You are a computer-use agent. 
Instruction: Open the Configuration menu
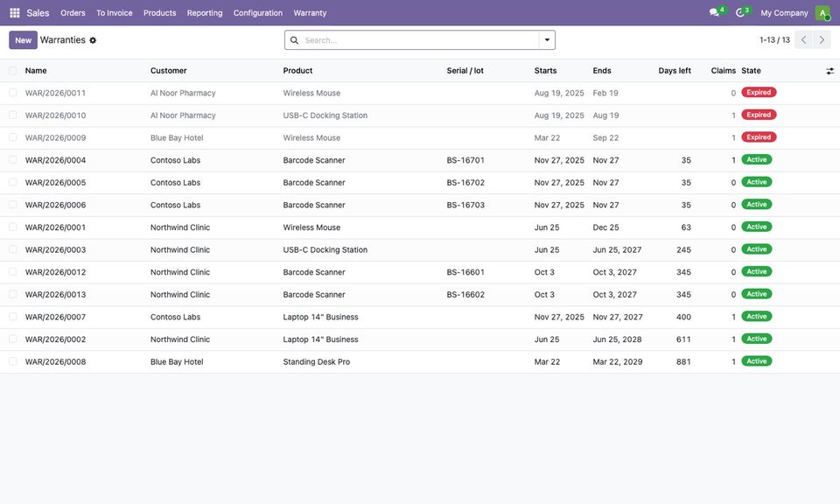(257, 13)
